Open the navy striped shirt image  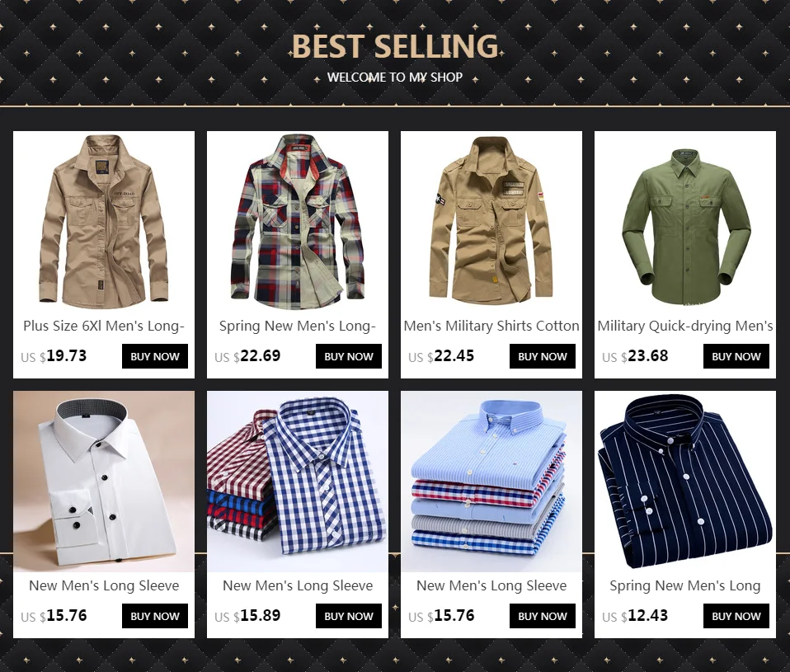pos(685,482)
